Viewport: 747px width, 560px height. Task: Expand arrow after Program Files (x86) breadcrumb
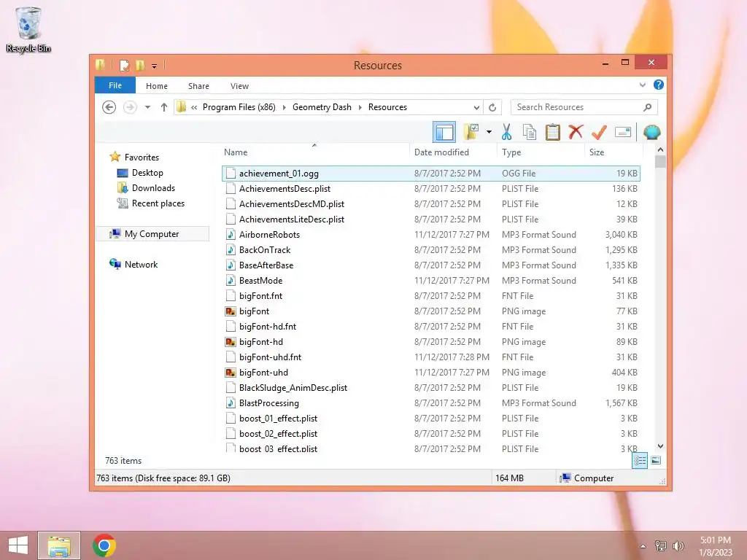(285, 108)
